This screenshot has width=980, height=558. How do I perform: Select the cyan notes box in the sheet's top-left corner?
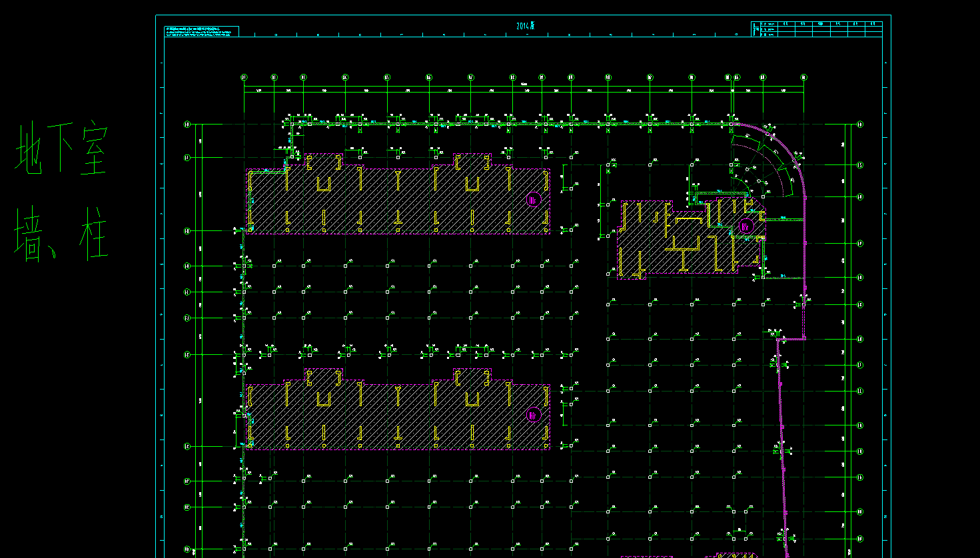click(x=201, y=31)
